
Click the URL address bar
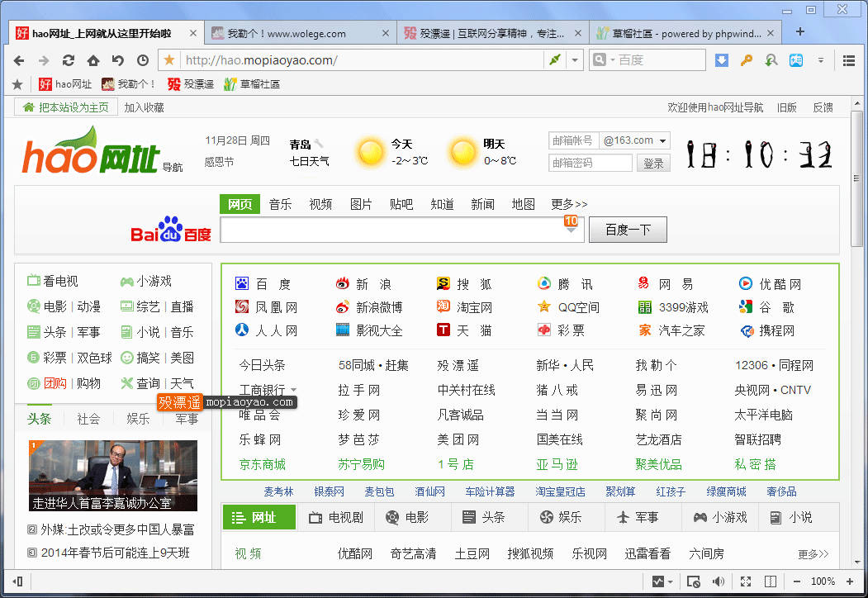click(363, 59)
